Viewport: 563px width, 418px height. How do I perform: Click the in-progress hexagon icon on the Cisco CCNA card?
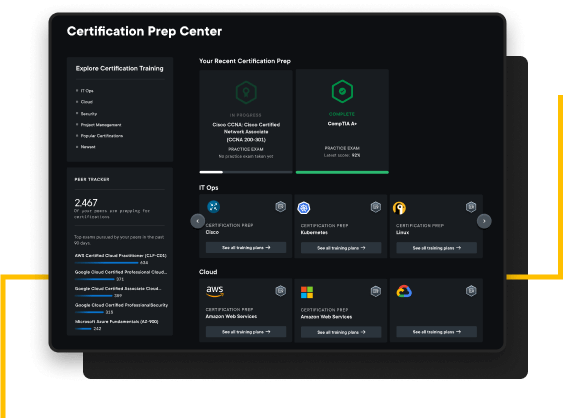246,92
